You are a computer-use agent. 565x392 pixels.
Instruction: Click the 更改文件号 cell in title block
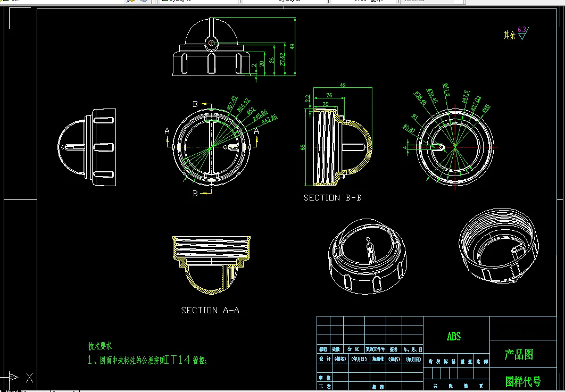point(375,349)
